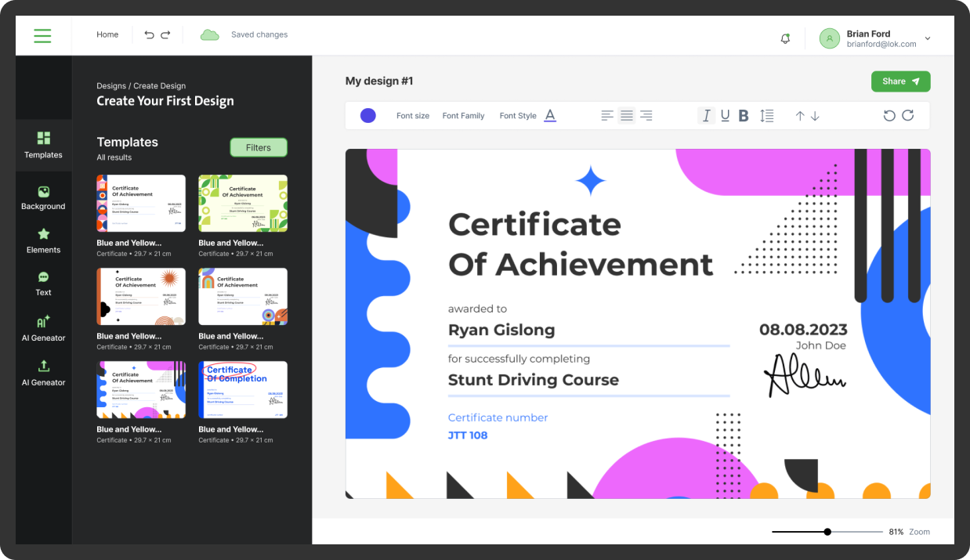Screen dimensions: 970x560
Task: Click the redo arrow in top bar
Action: [x=165, y=34]
